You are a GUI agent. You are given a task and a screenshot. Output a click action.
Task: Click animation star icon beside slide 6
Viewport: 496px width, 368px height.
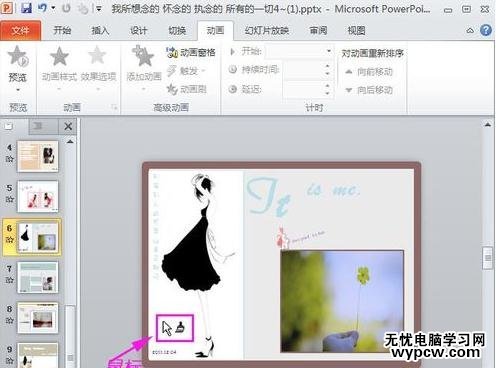coord(10,240)
